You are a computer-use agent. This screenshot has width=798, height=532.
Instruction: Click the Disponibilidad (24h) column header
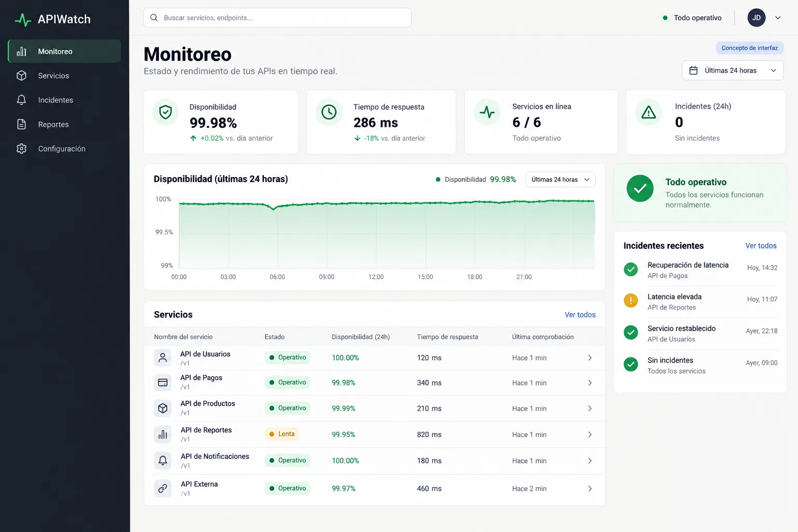click(361, 337)
